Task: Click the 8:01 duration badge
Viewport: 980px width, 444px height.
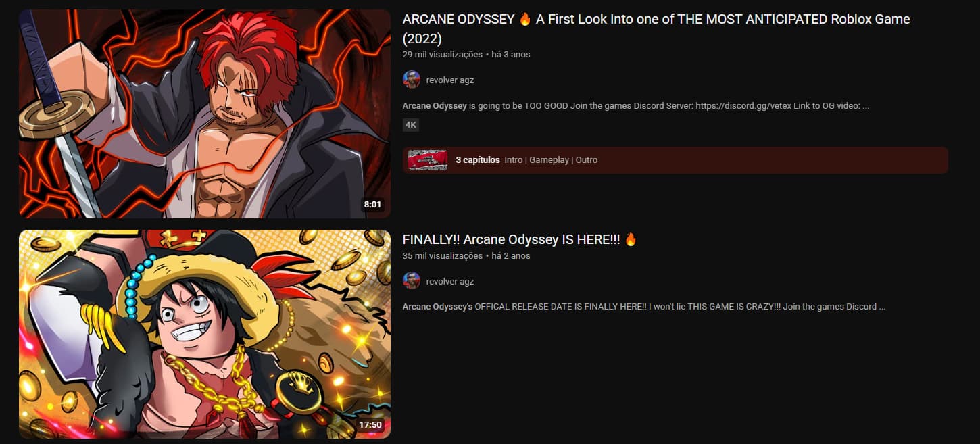Action: 373,204
